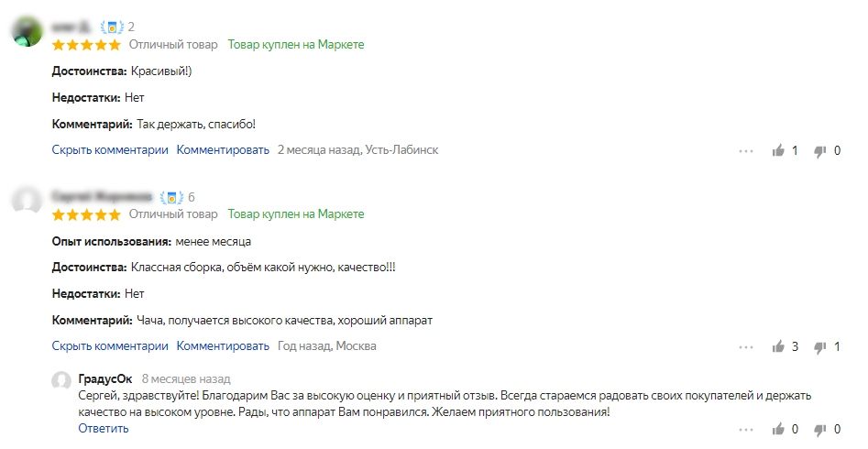Reply to ГрадусОк via Ответить
868x449 pixels.
103,429
